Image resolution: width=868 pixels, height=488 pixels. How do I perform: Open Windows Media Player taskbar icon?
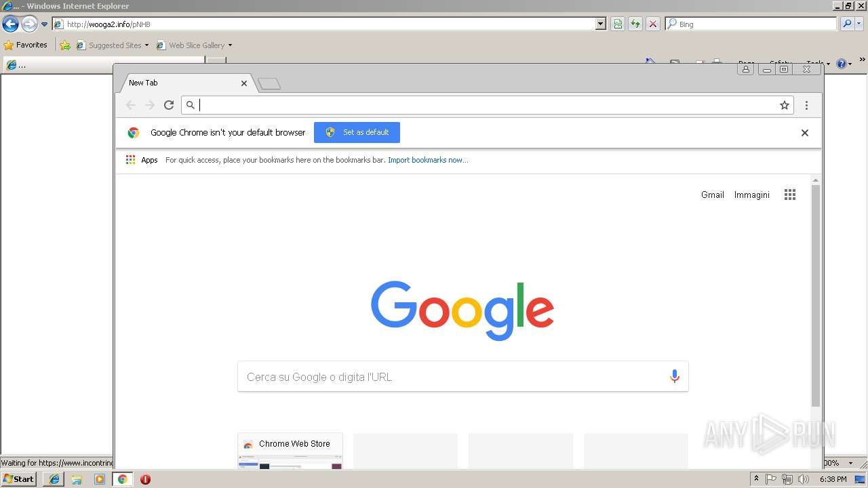(x=100, y=479)
